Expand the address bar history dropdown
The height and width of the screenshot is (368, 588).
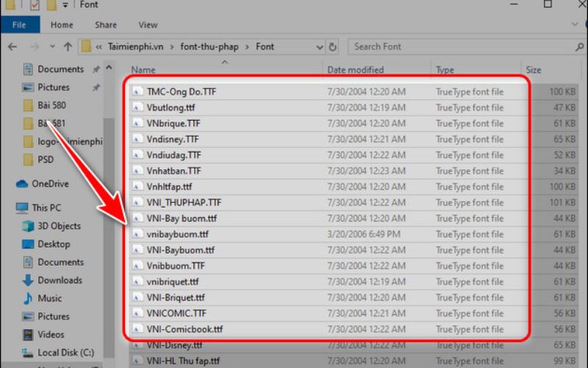(x=320, y=47)
